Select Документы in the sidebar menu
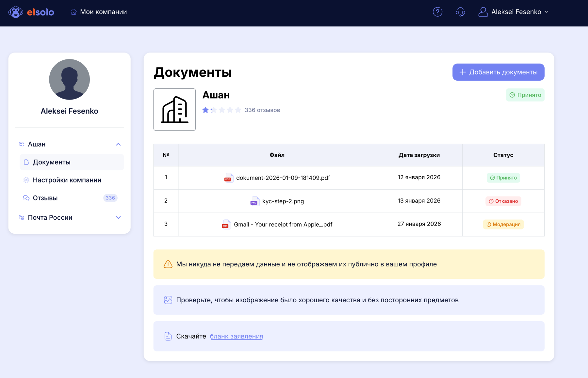Image resolution: width=588 pixels, height=378 pixels. 52,162
